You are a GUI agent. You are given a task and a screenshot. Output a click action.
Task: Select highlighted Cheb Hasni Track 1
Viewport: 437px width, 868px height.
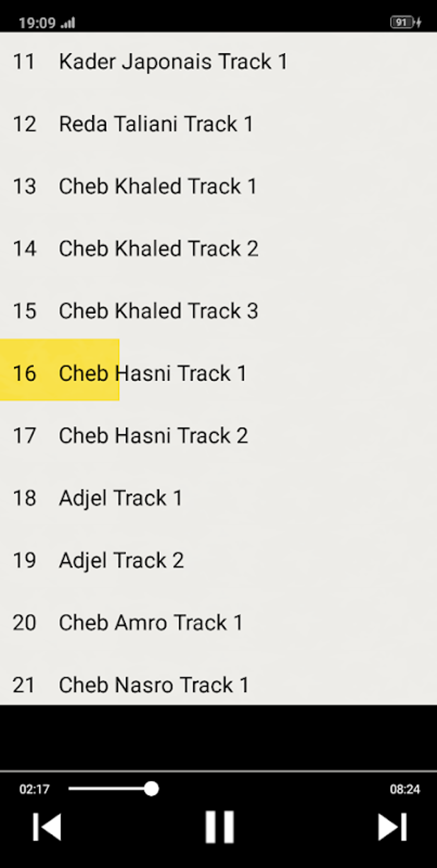[153, 373]
